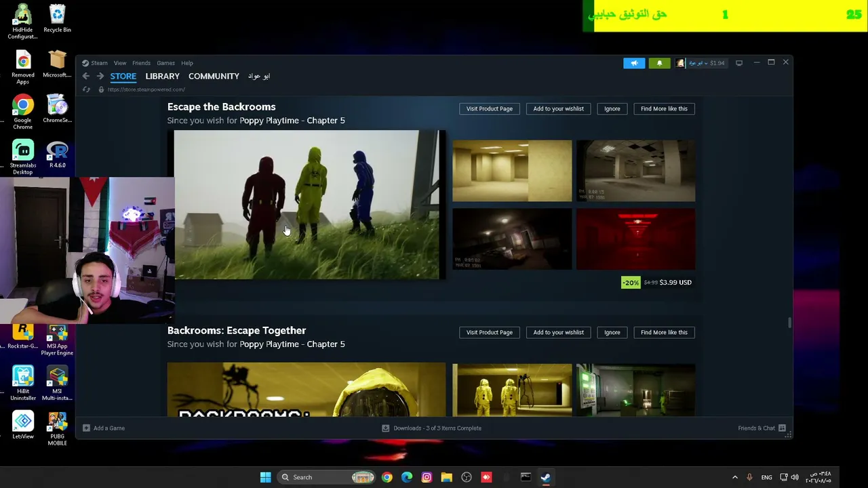Open the Backrooms: Escape Together title link
The height and width of the screenshot is (488, 868).
237,331
